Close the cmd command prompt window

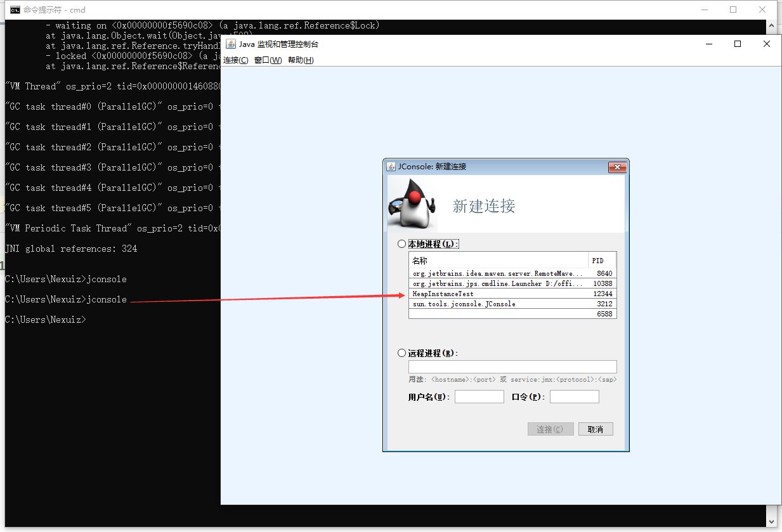coord(762,10)
